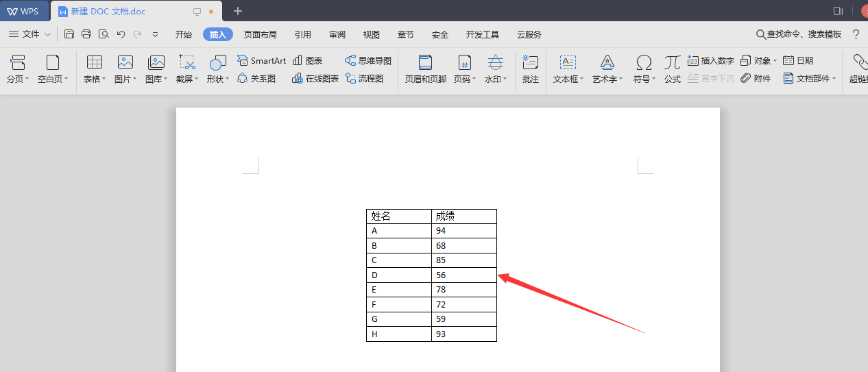Click the WPS home button
This screenshot has width=868, height=372.
pyautogui.click(x=23, y=11)
